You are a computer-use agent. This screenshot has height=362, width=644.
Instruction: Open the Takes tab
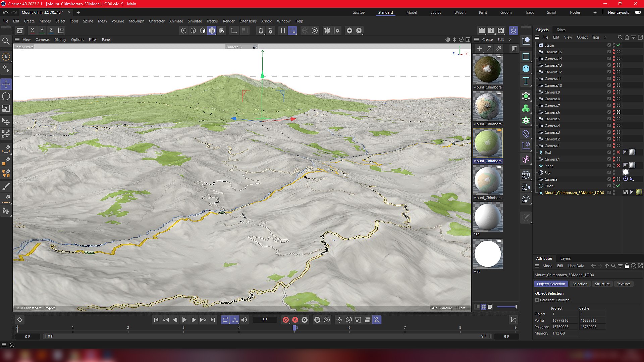[x=561, y=30]
